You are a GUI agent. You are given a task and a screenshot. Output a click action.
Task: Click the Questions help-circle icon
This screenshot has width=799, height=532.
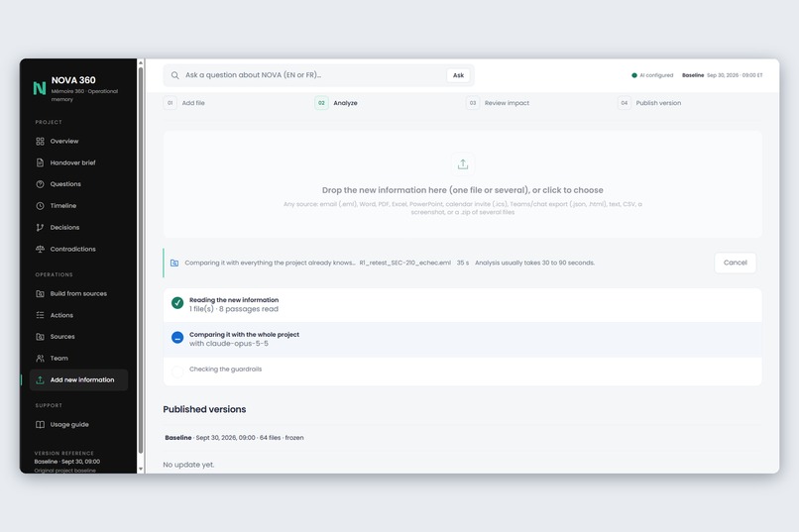(x=41, y=184)
